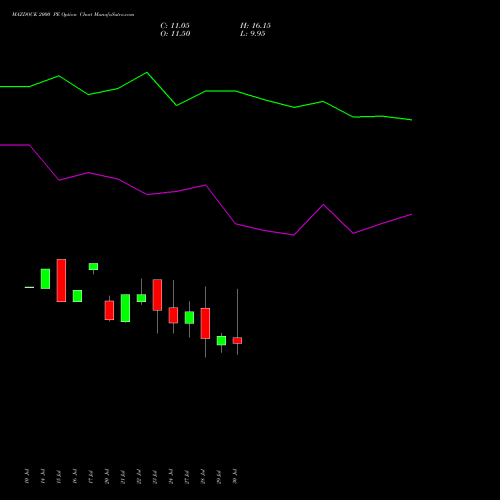Screen dimensions: 500x500
Task: Click the small green candle for 17 Jul
Action: (93, 267)
